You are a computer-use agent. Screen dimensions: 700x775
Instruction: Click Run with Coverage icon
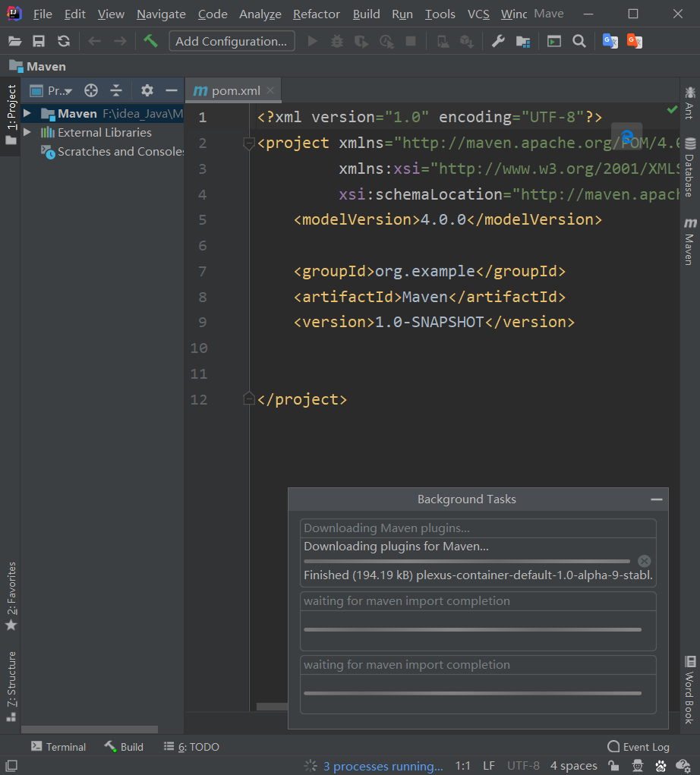[x=361, y=42]
